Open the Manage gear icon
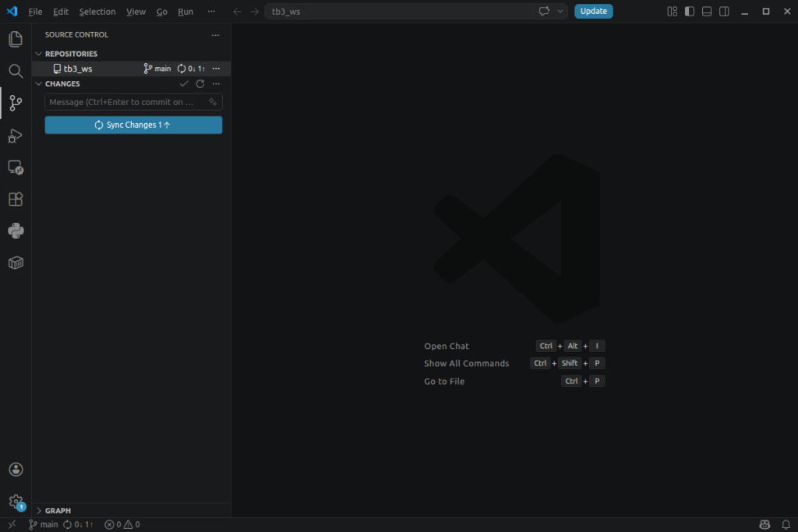 tap(16, 502)
